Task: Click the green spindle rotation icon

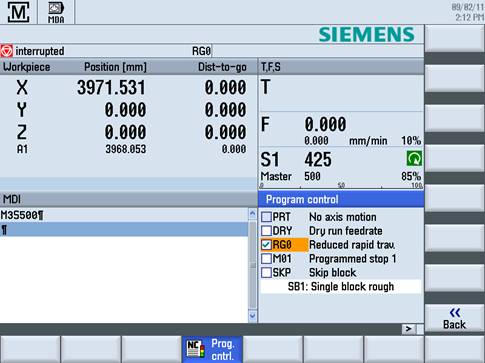Action: pyautogui.click(x=414, y=158)
